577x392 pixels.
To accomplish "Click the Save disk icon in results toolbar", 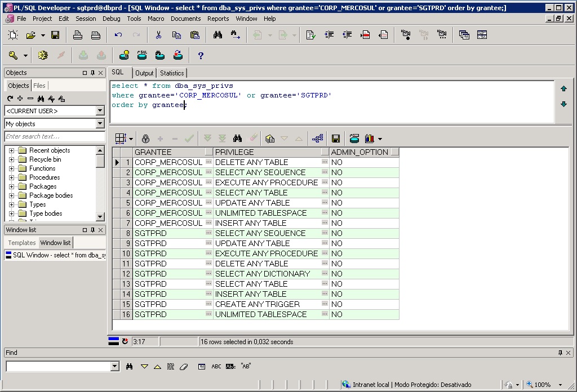I will click(x=336, y=139).
